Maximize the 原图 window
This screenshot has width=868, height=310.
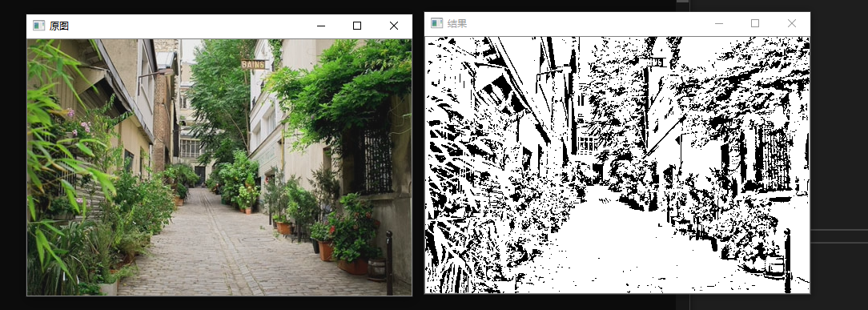[357, 26]
